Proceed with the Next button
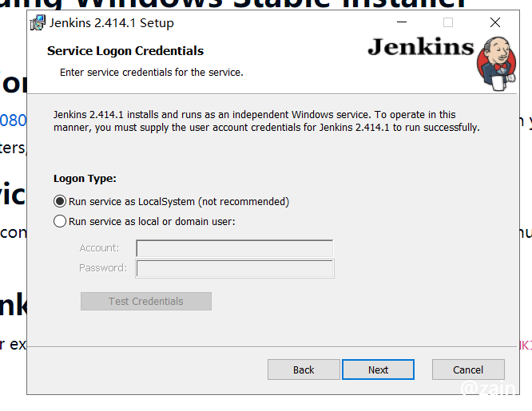532x411 pixels. point(378,370)
